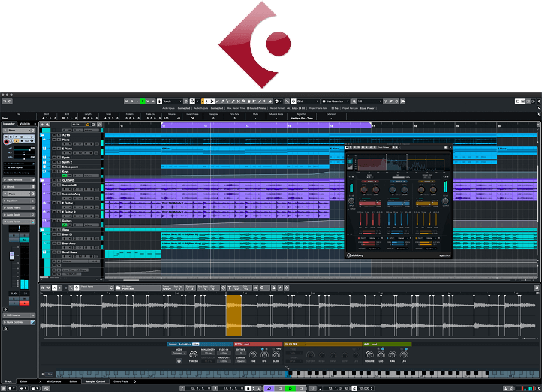Click the AMP Pan knob
Viewport: 542px width, 392px height.
tap(392, 354)
